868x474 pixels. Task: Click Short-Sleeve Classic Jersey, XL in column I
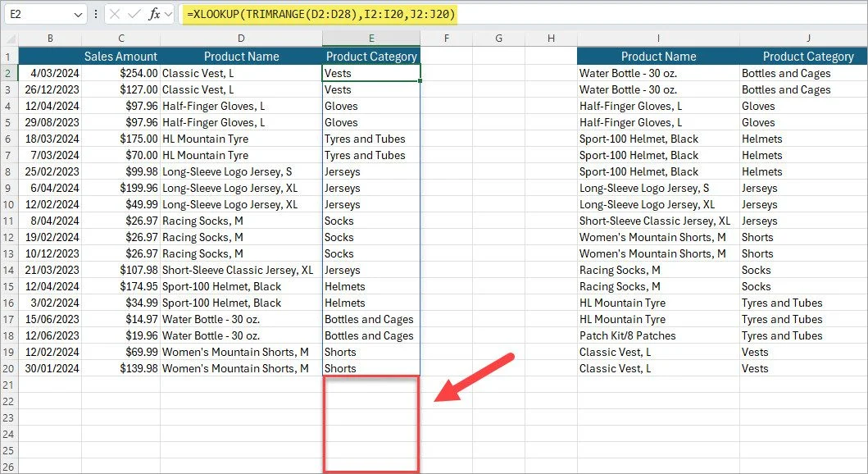click(658, 221)
